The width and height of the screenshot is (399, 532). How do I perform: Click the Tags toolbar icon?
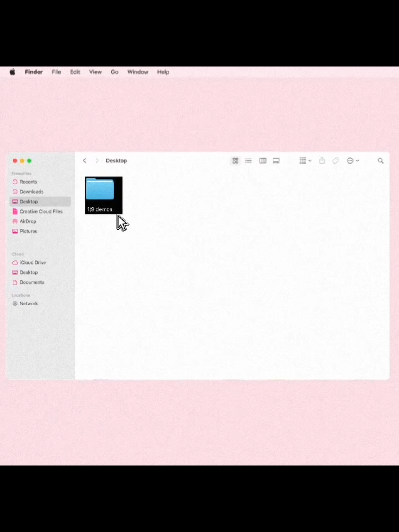pos(336,161)
